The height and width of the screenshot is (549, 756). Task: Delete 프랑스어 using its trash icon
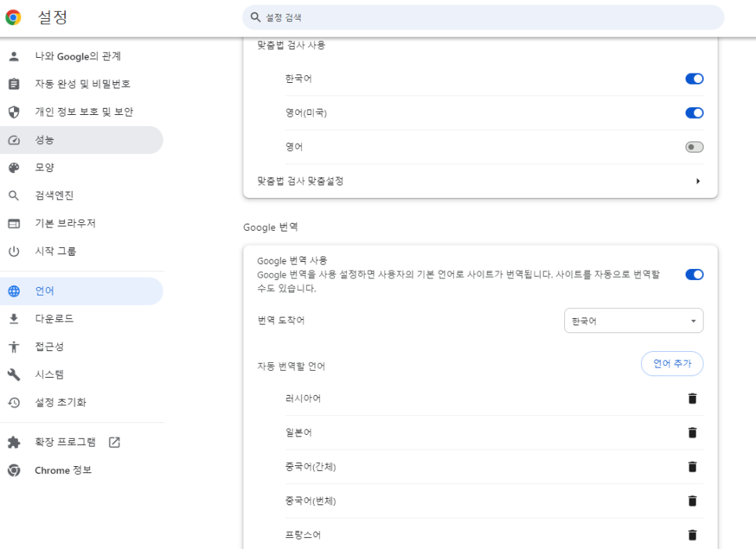[693, 535]
